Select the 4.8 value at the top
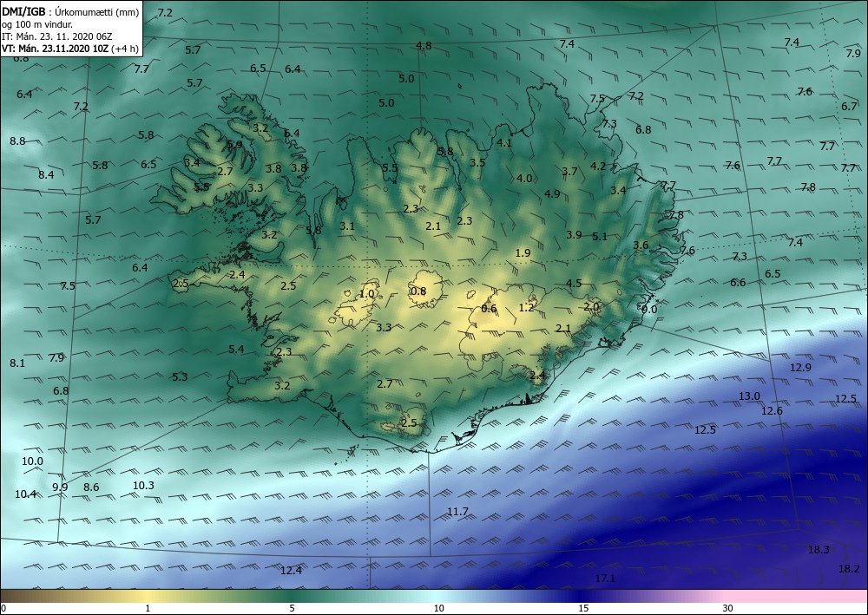Image resolution: width=868 pixels, height=615 pixels. (x=424, y=45)
